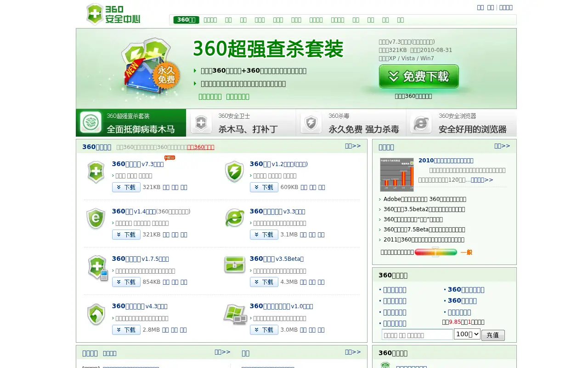Click 下载 for the v1.4 product
Viewport: 588px width, 368px height.
126,235
